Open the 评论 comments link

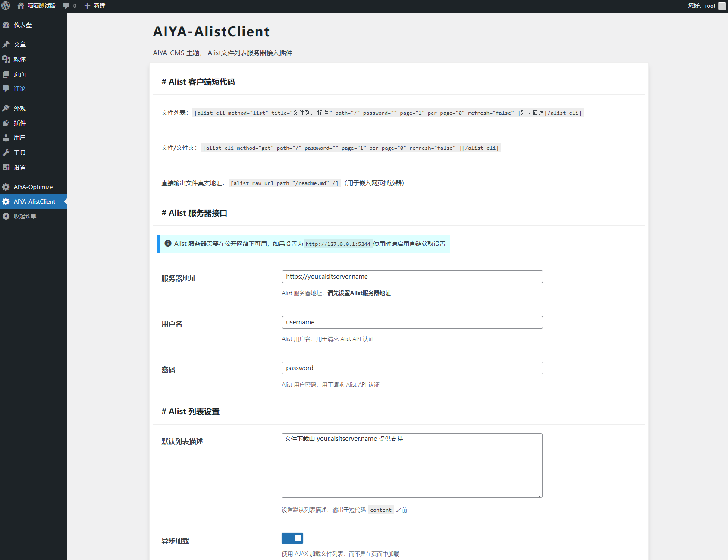19,89
